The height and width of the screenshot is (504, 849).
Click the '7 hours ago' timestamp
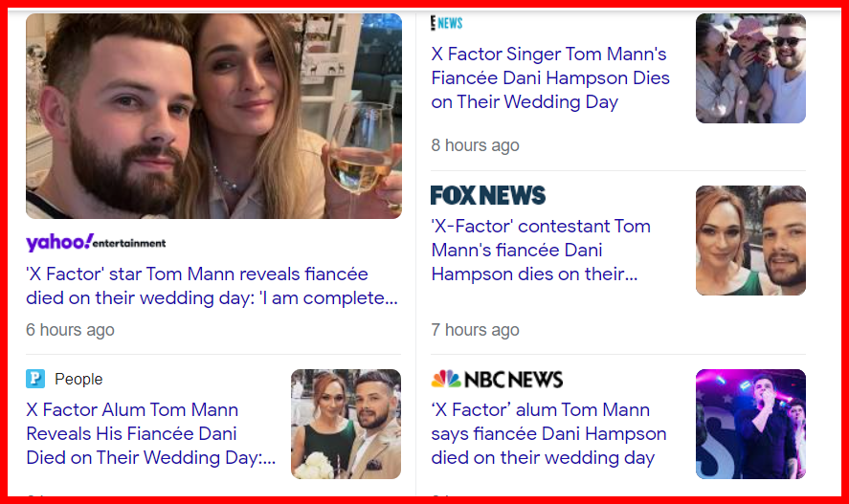pyautogui.click(x=475, y=330)
